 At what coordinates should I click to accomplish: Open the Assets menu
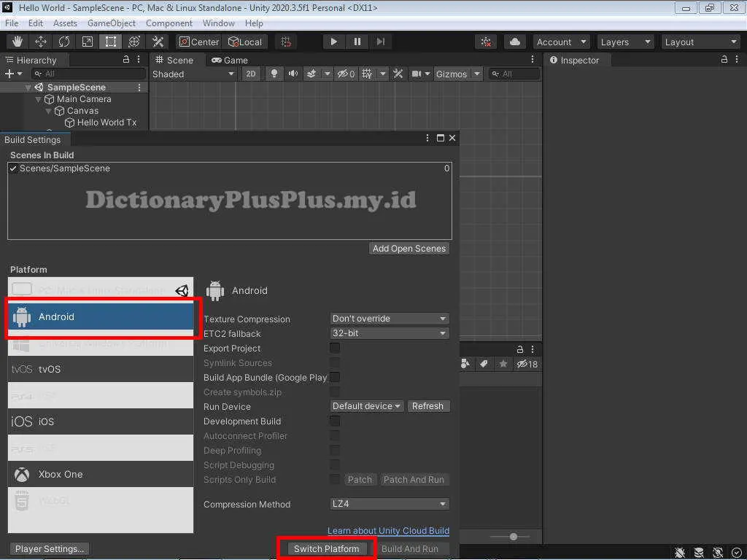65,23
